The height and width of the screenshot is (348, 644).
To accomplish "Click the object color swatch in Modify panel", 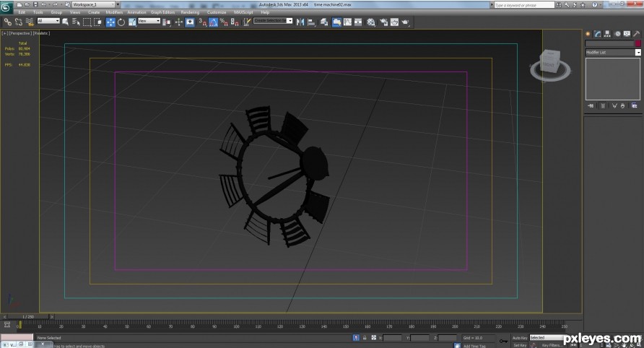I will (638, 43).
